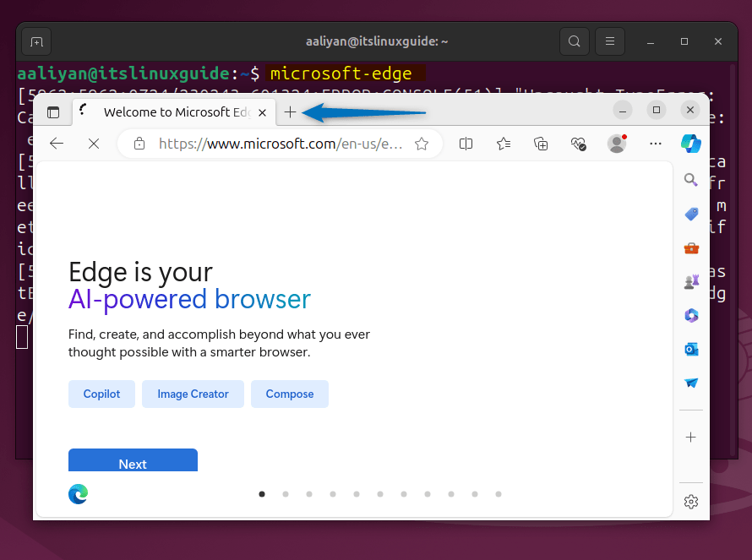The image size is (752, 560).
Task: Open the Favorites list
Action: click(x=503, y=144)
